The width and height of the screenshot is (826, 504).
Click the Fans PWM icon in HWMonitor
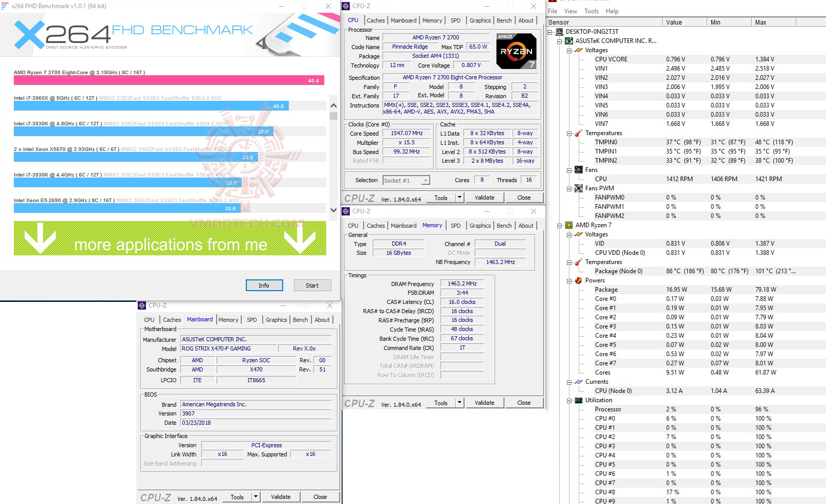point(579,188)
